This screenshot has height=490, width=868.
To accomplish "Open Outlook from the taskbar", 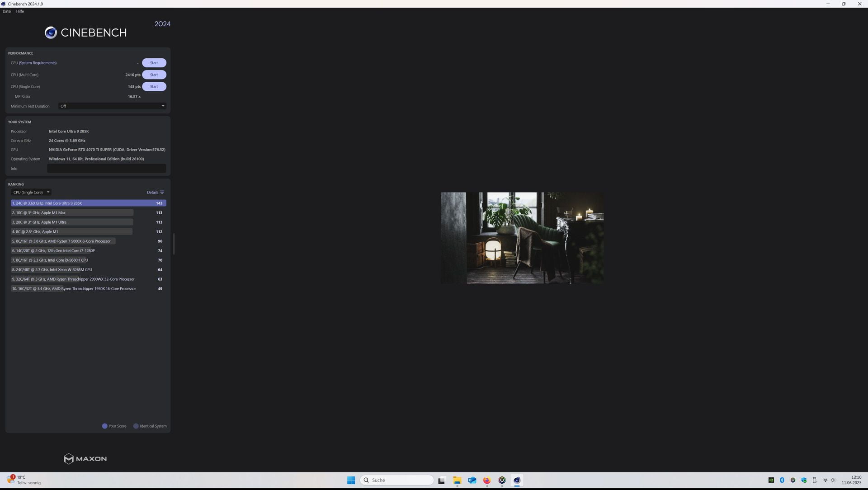I will click(x=472, y=480).
